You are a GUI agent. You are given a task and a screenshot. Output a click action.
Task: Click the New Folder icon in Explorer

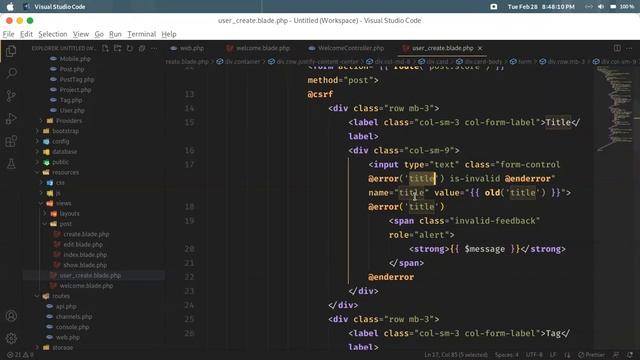click(118, 48)
